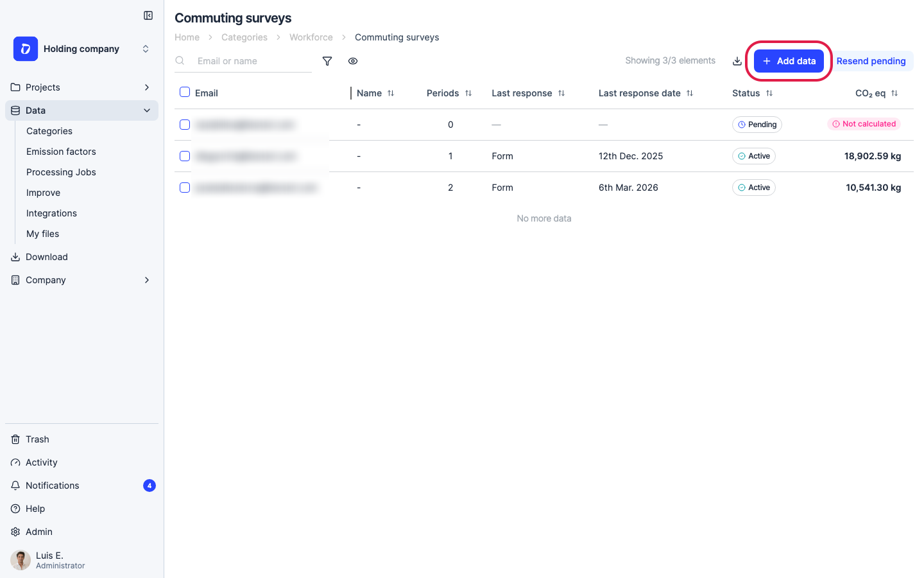Sort by Periods column arrows
The width and height of the screenshot is (924, 578).
pos(468,93)
